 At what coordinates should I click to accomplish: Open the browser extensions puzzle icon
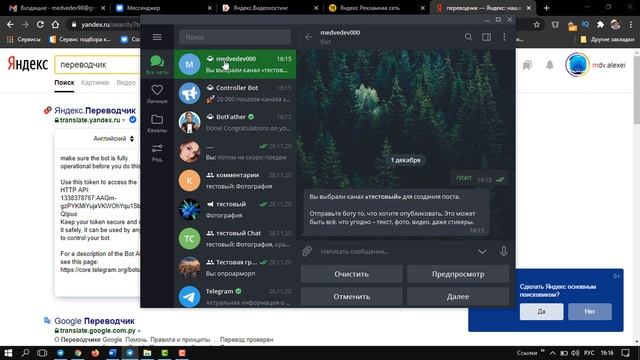pos(600,24)
